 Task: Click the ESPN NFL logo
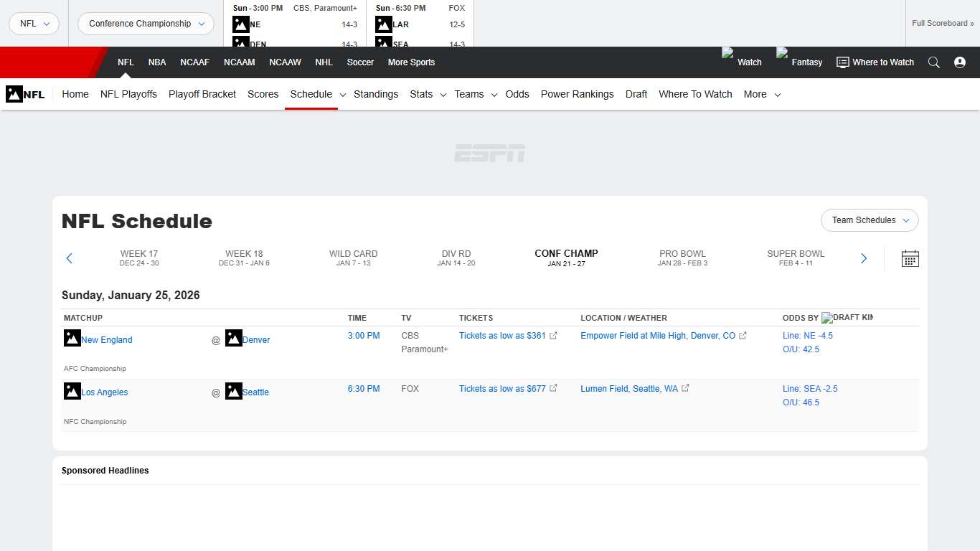pos(25,94)
